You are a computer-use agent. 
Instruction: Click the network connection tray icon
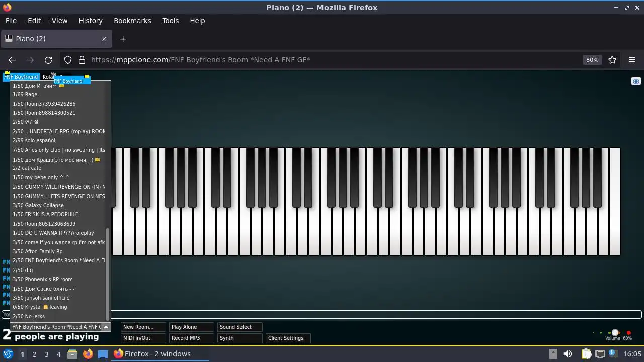point(600,354)
